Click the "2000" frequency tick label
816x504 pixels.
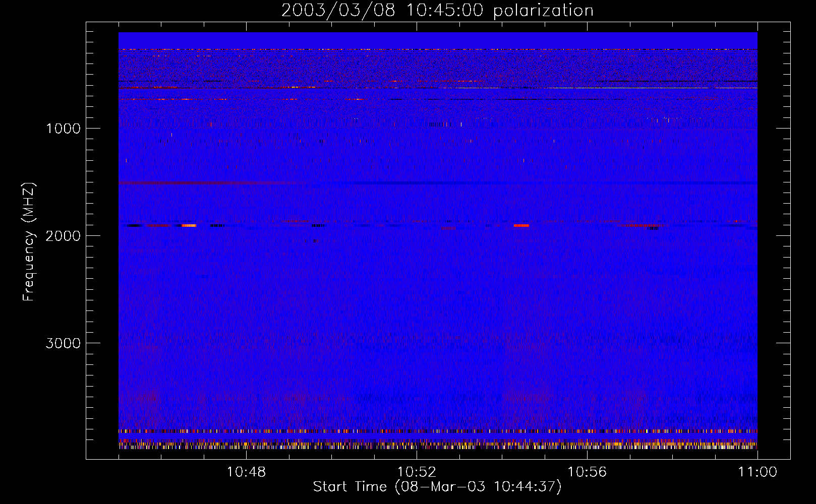point(63,236)
